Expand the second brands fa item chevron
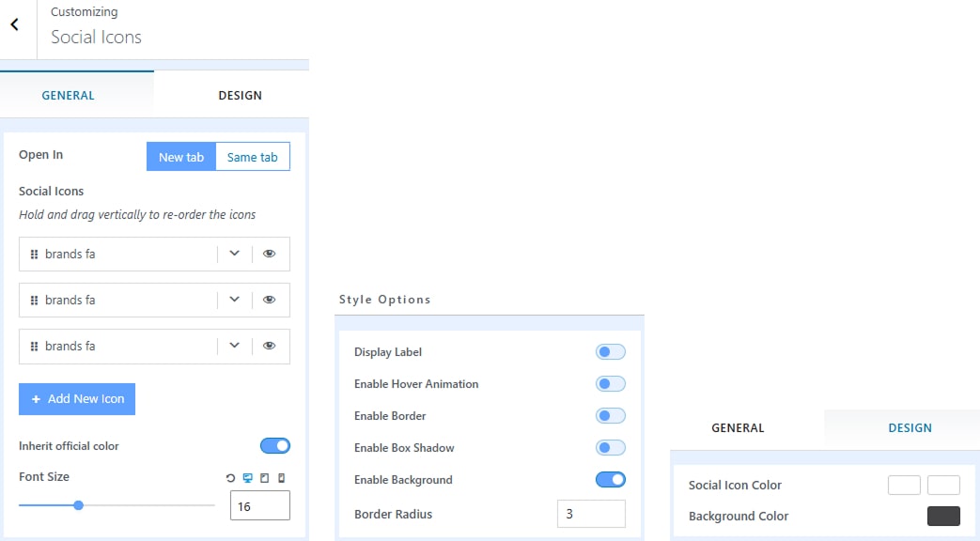Screen dimensions: 980x541 click(x=235, y=300)
